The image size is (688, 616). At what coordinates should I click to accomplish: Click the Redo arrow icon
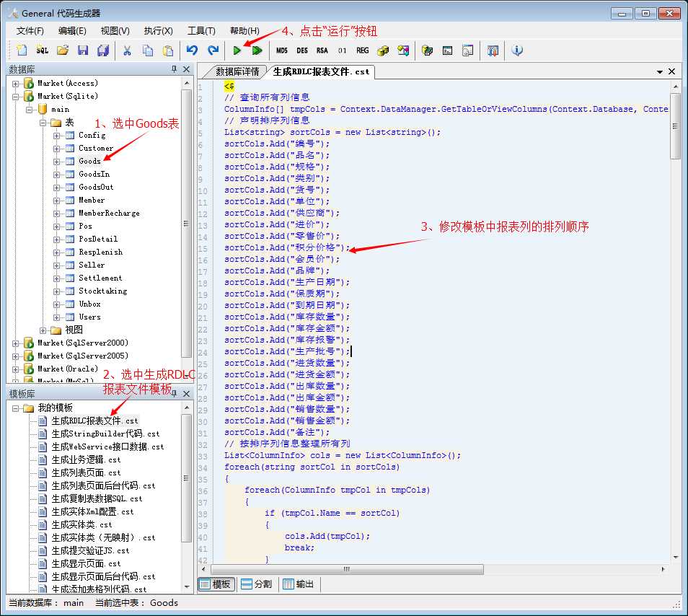click(213, 50)
